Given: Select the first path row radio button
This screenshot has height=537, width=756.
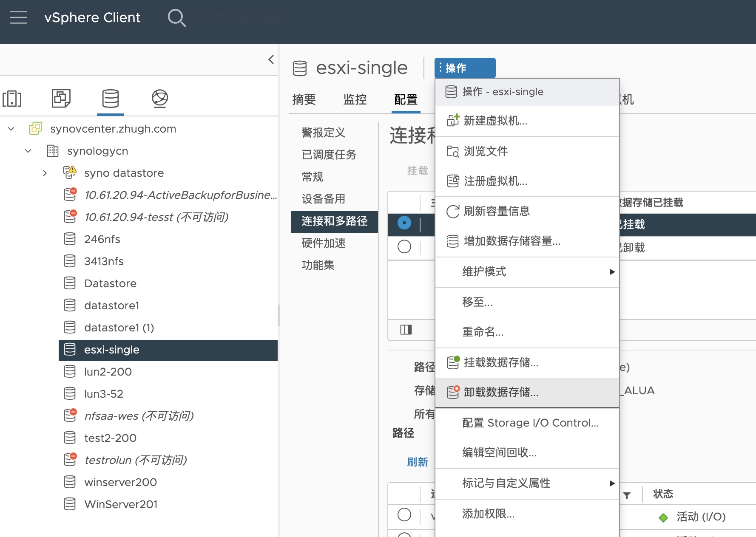Looking at the screenshot, I should [x=404, y=514].
